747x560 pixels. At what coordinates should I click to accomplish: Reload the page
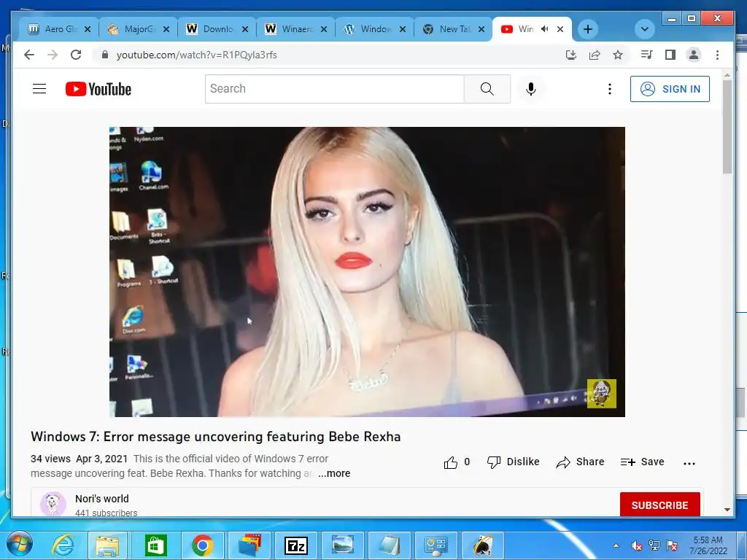(x=76, y=55)
